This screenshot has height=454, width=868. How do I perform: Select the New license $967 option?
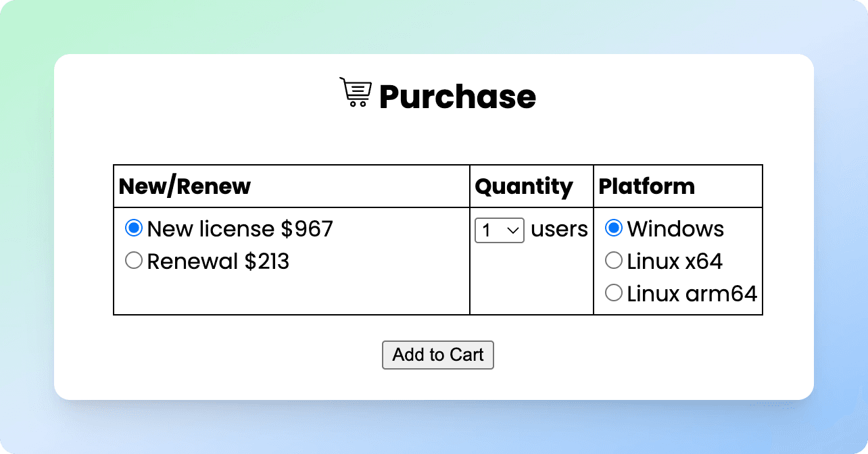pos(133,228)
